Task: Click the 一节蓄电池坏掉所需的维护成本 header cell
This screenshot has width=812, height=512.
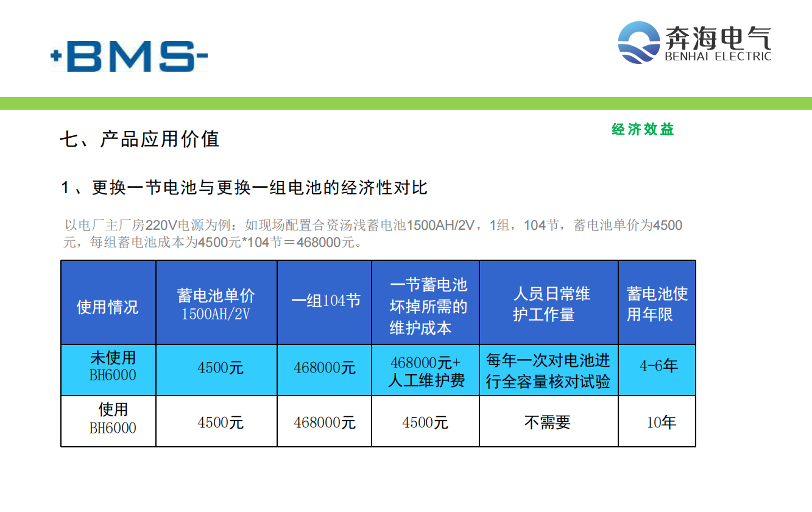Action: click(x=426, y=302)
